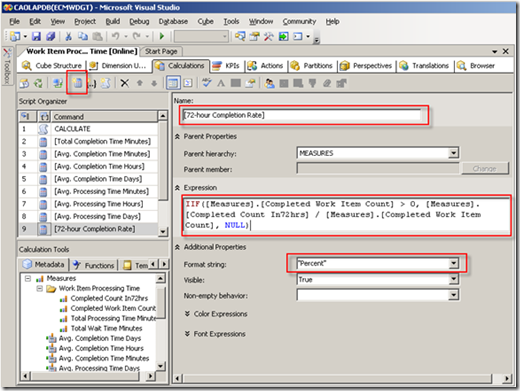Viewport: 520px width, 391px height.
Task: Click the horizontal scrollbar below the form editor
Action: pyautogui.click(x=342, y=378)
